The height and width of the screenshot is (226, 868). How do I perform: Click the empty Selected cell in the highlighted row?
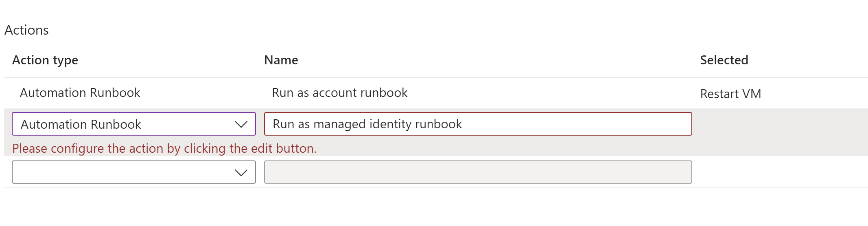pyautogui.click(x=779, y=124)
